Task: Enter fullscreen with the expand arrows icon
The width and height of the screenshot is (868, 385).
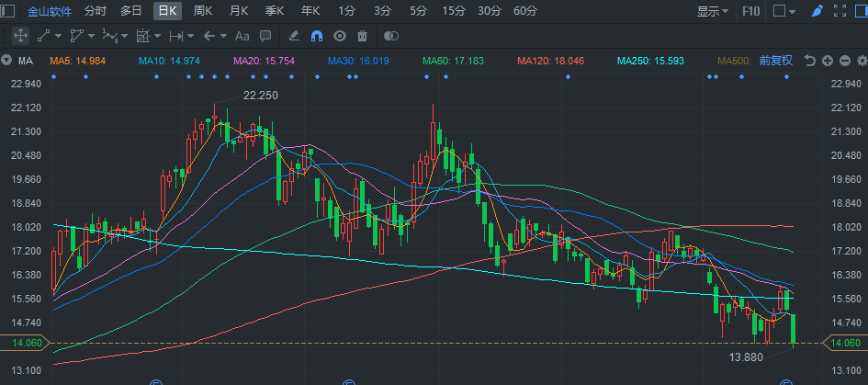Action: click(840, 10)
